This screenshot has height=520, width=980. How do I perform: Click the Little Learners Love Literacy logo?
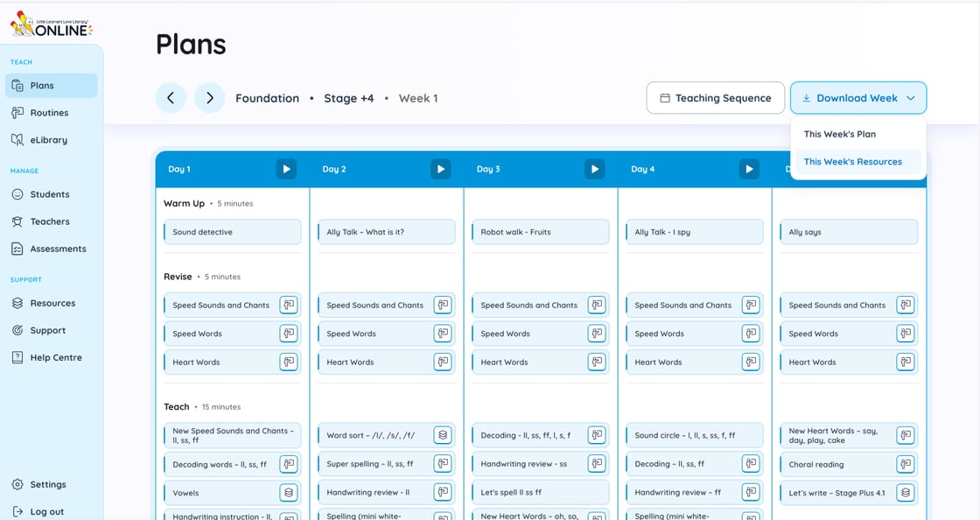[52, 25]
